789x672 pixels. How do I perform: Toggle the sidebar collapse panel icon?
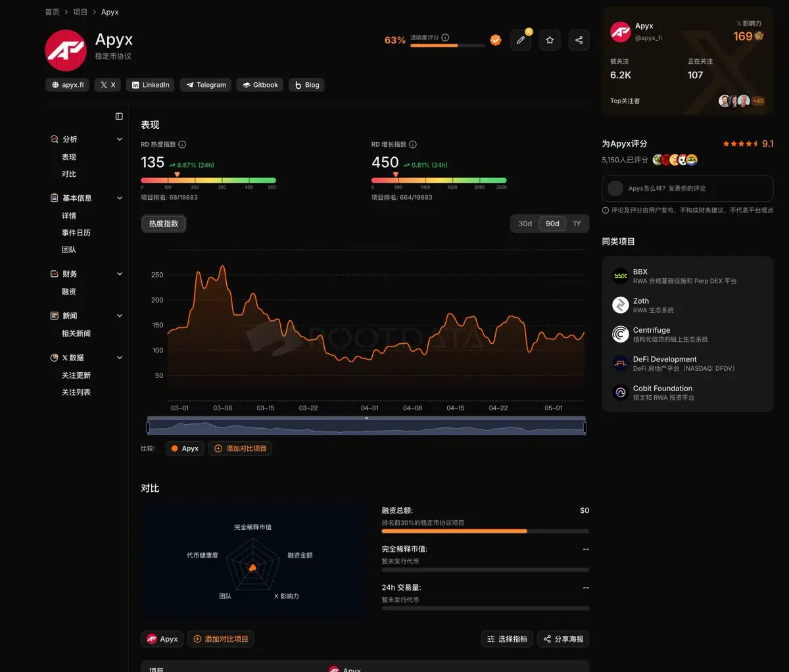[x=119, y=116]
